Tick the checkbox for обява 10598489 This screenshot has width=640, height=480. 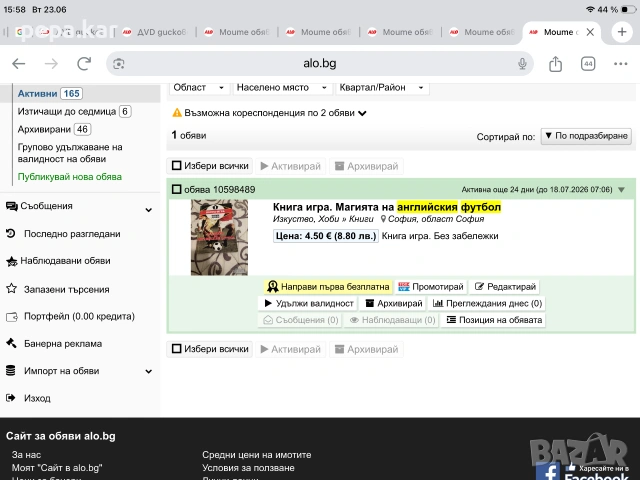[x=176, y=189]
